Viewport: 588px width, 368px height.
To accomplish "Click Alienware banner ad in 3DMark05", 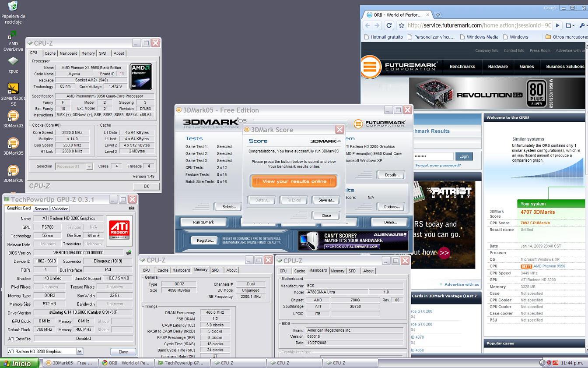I will coord(353,241).
